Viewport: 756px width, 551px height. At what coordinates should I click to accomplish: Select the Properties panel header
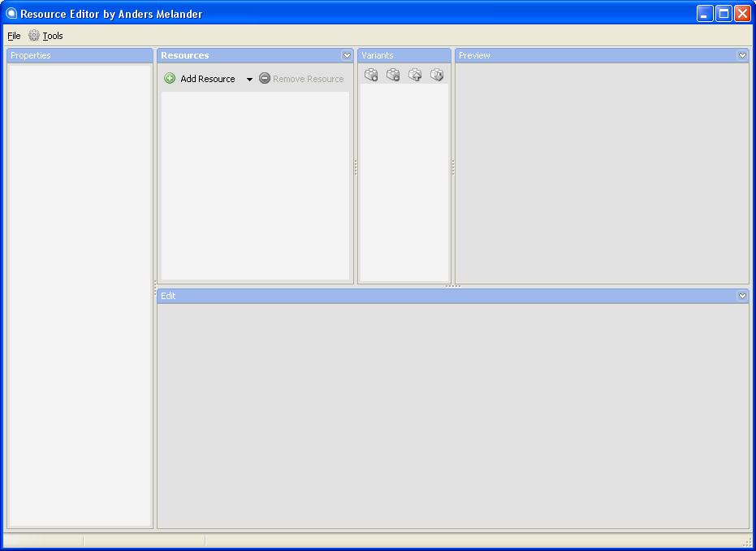point(80,55)
